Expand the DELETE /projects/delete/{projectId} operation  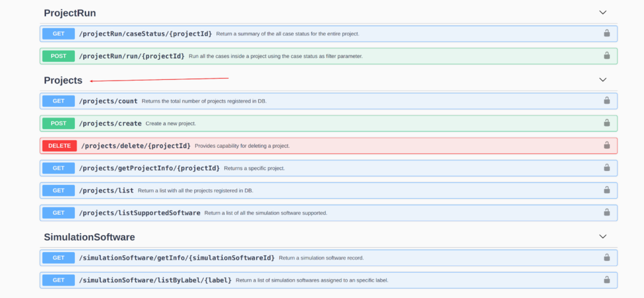[328, 145]
